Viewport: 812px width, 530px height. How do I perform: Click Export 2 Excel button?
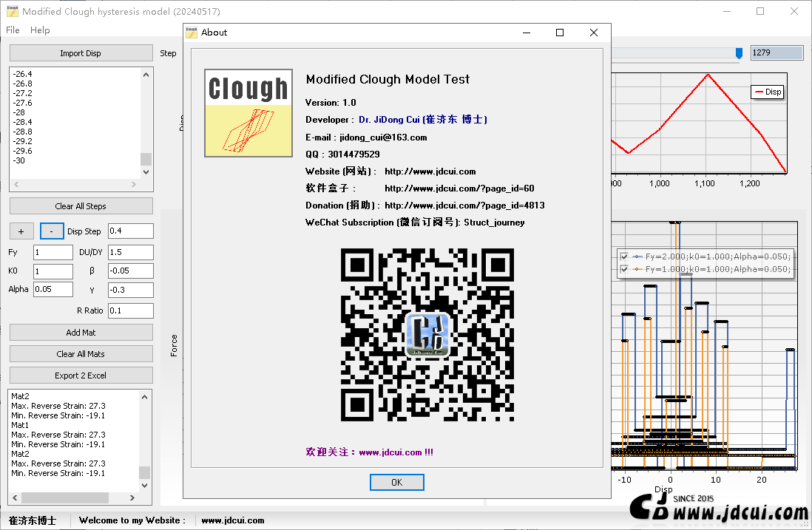[x=81, y=376]
